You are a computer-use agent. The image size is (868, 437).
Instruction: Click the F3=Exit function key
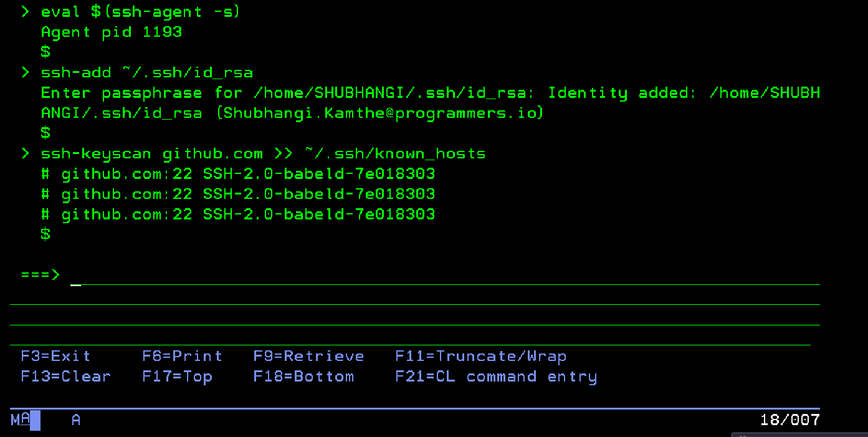[55, 357]
